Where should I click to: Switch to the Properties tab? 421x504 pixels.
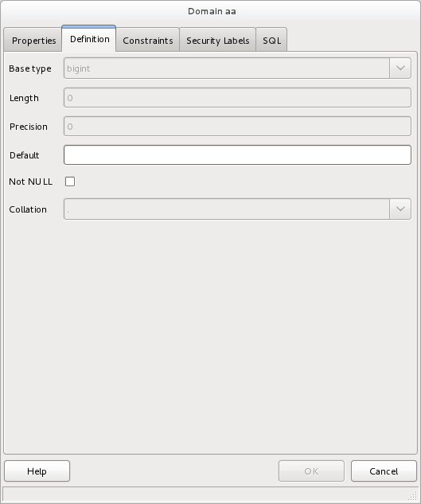tap(33, 40)
